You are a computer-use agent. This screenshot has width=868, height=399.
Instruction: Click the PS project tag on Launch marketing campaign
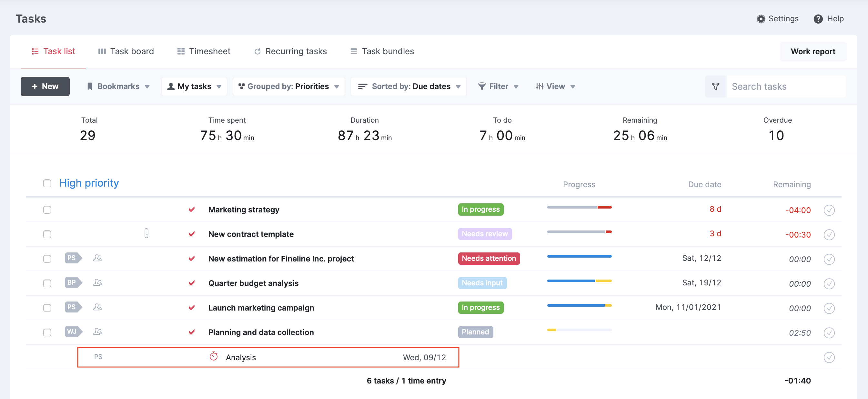click(x=73, y=307)
